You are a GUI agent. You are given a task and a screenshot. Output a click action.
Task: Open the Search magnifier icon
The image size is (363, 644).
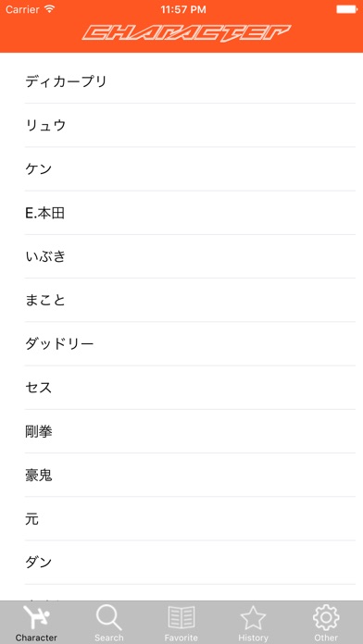108,618
